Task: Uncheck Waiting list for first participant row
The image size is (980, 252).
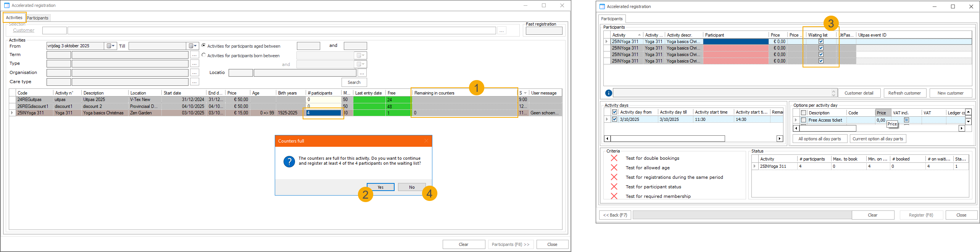Action: [821, 42]
